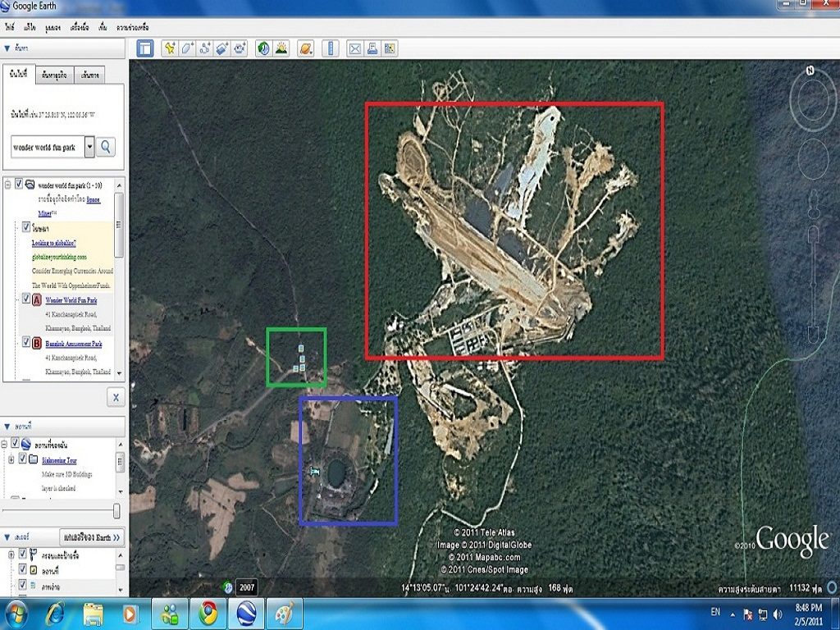The image size is (840, 630).
Task: Click the clock icon beside the 2007 label
Action: (228, 587)
